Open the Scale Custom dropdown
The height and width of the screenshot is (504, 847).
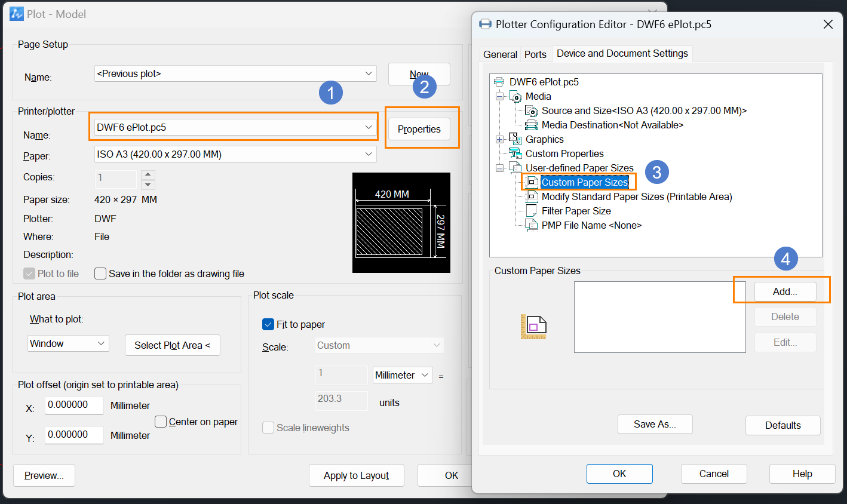click(x=380, y=345)
